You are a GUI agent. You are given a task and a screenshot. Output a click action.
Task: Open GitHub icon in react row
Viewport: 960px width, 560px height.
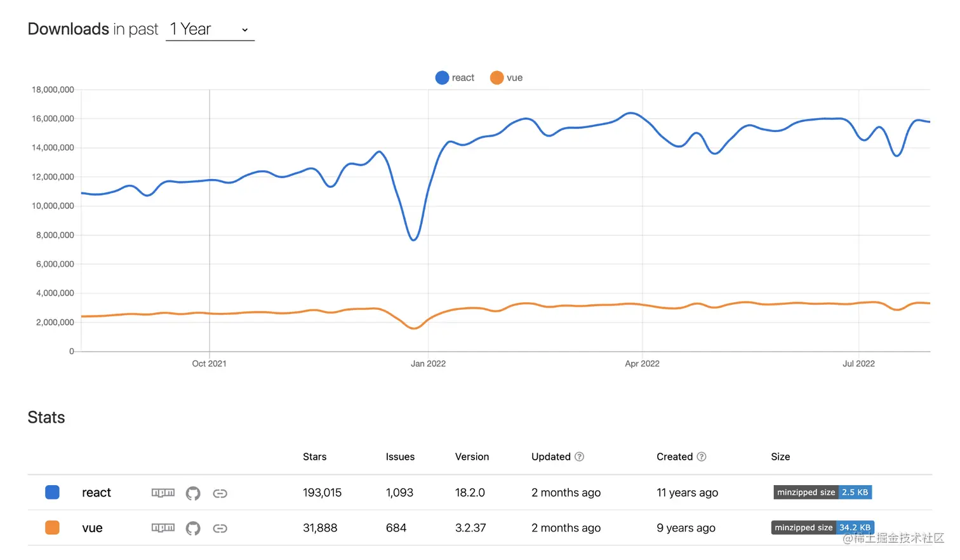click(x=193, y=493)
